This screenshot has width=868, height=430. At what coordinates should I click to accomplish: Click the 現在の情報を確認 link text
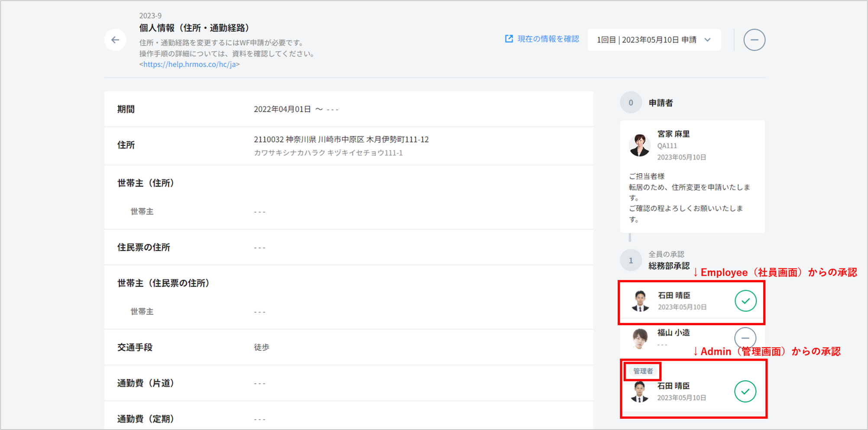pyautogui.click(x=548, y=39)
